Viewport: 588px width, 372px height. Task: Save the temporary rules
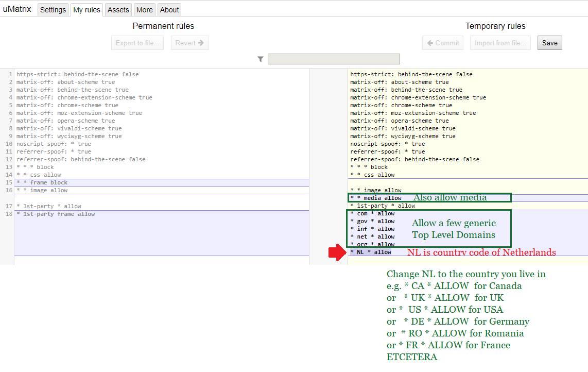click(549, 43)
